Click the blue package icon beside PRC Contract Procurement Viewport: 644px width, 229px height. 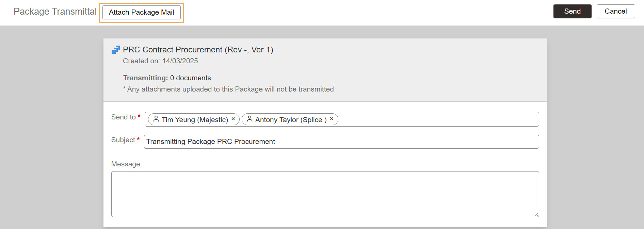tap(116, 50)
